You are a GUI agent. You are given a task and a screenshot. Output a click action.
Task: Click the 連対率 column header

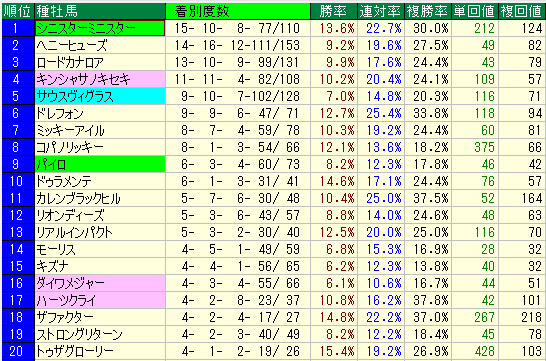point(381,11)
